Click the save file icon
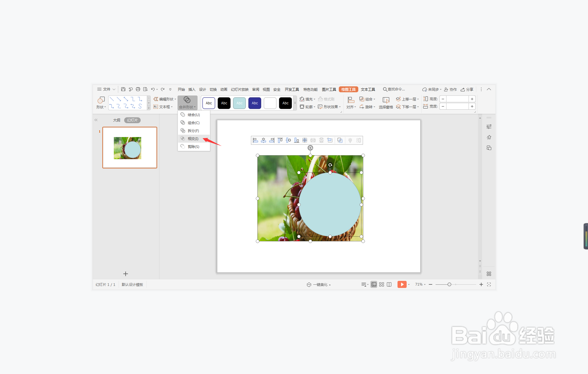This screenshot has width=588, height=374. click(123, 89)
